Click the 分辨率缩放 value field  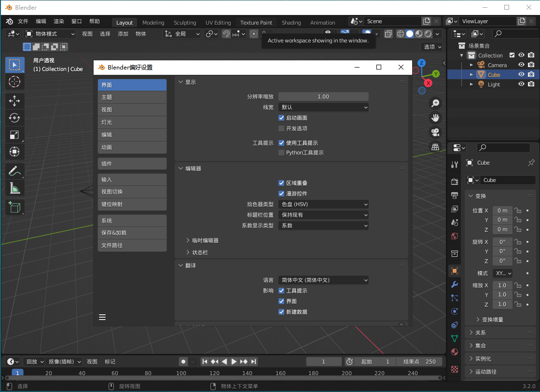[x=323, y=96]
